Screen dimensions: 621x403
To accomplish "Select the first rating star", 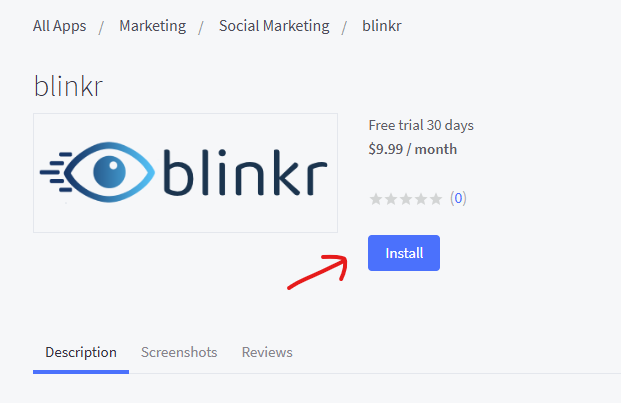I will pyautogui.click(x=375, y=199).
